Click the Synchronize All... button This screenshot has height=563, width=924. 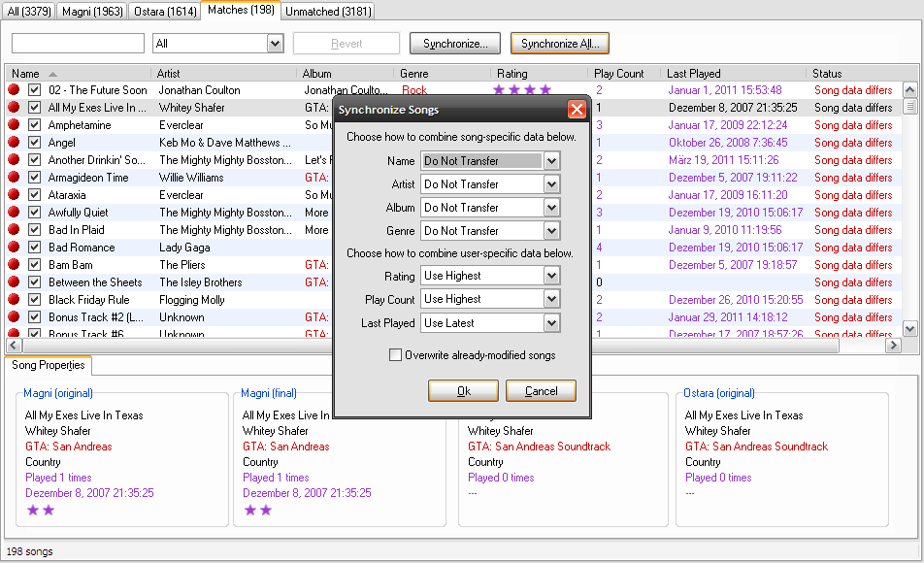pyautogui.click(x=560, y=43)
